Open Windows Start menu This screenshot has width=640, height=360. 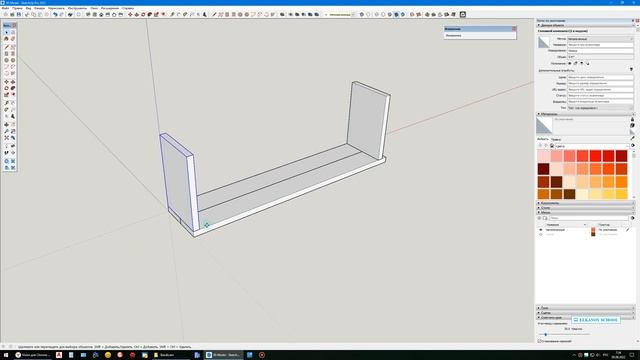point(6,355)
